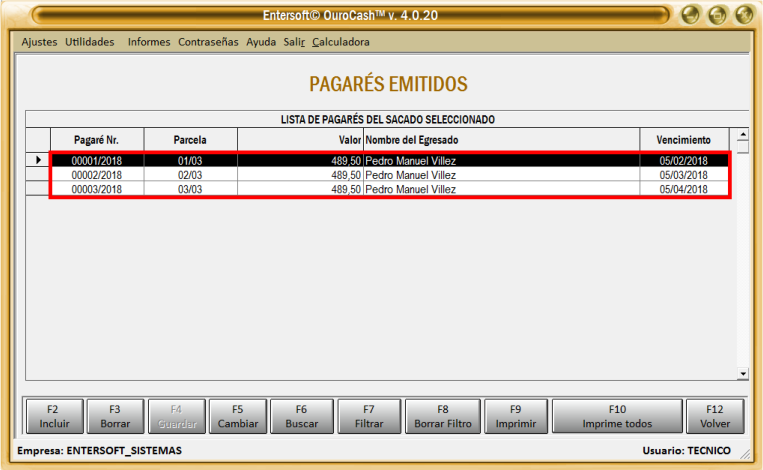Open the Calculadora menu item
Image resolution: width=763 pixels, height=470 pixels.
(x=341, y=42)
